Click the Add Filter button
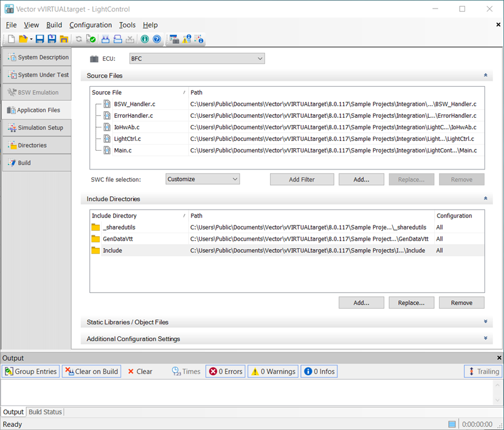 point(302,180)
